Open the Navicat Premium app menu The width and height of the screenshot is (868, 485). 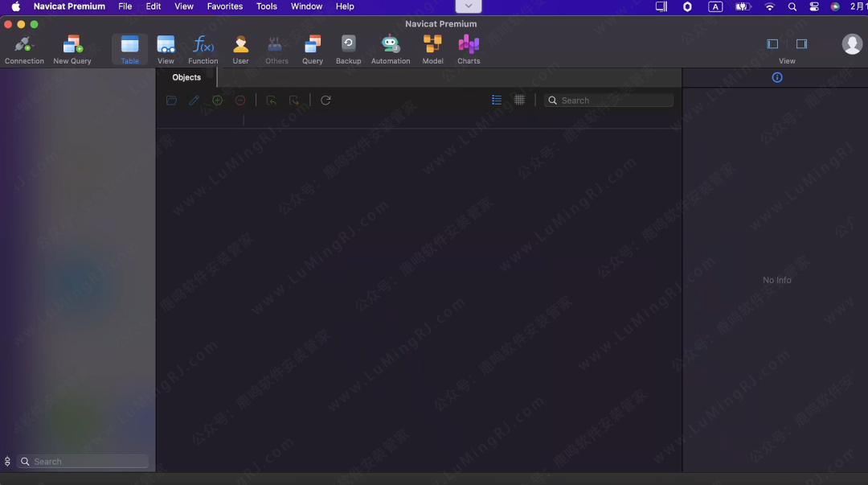tap(69, 6)
